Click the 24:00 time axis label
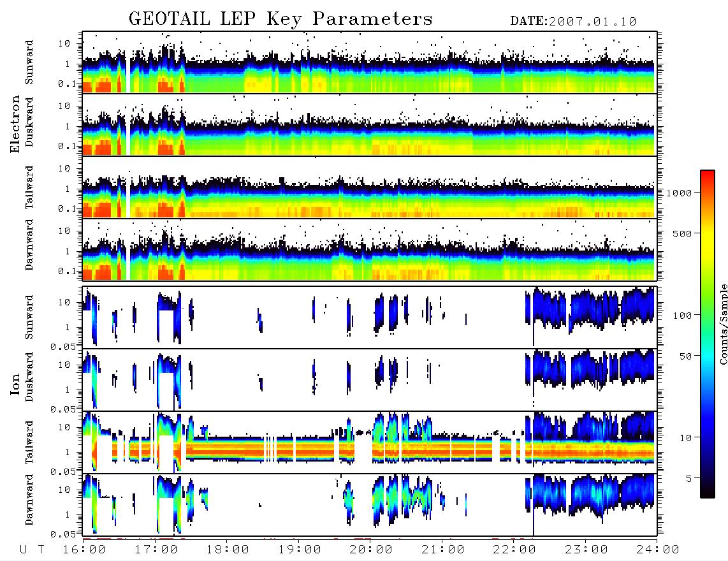 pos(657,550)
